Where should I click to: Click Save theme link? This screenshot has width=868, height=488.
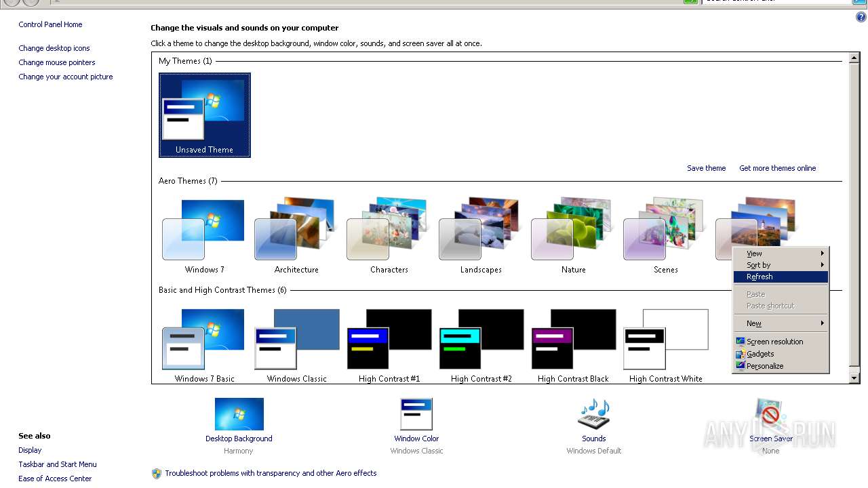point(706,168)
